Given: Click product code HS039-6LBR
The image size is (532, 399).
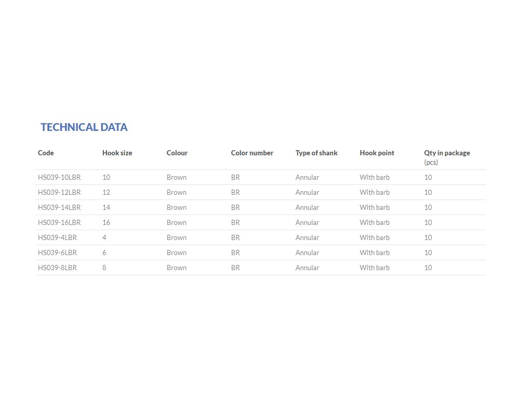Looking at the screenshot, I should tap(57, 253).
